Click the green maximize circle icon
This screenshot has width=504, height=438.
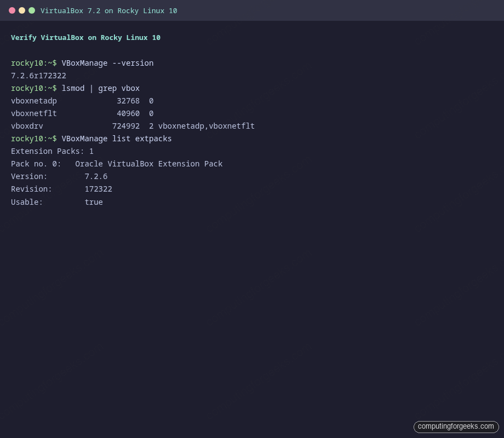(x=32, y=10)
